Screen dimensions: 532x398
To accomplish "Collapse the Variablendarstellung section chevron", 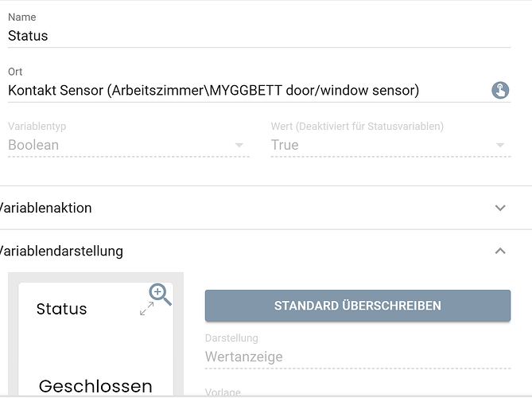I will tap(500, 251).
